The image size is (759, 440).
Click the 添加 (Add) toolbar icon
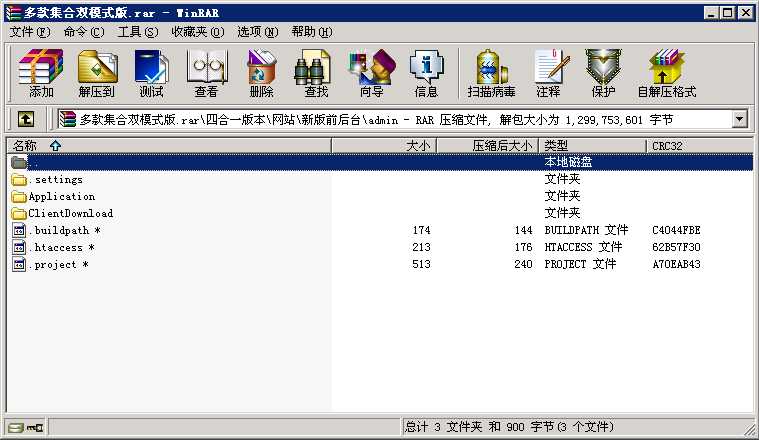[x=41, y=73]
